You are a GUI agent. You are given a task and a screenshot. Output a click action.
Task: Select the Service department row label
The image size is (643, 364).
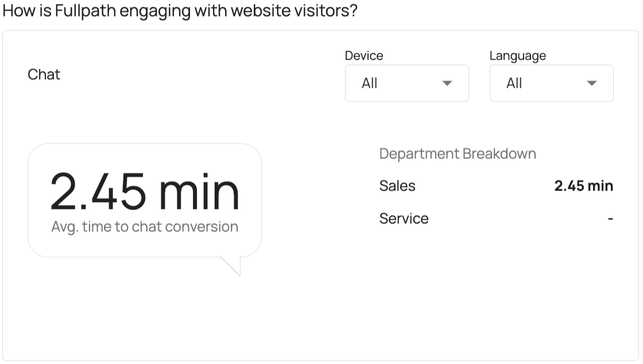(404, 219)
